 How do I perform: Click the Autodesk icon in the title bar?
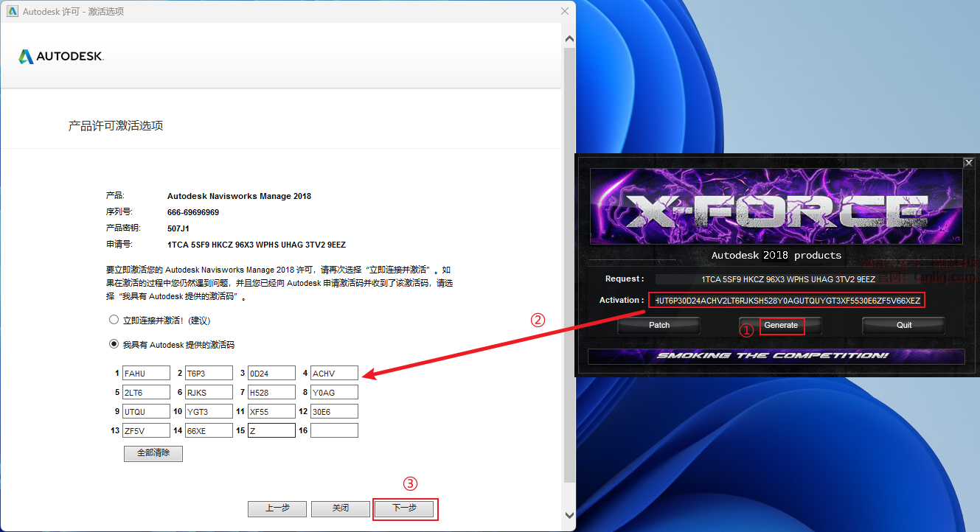13,11
